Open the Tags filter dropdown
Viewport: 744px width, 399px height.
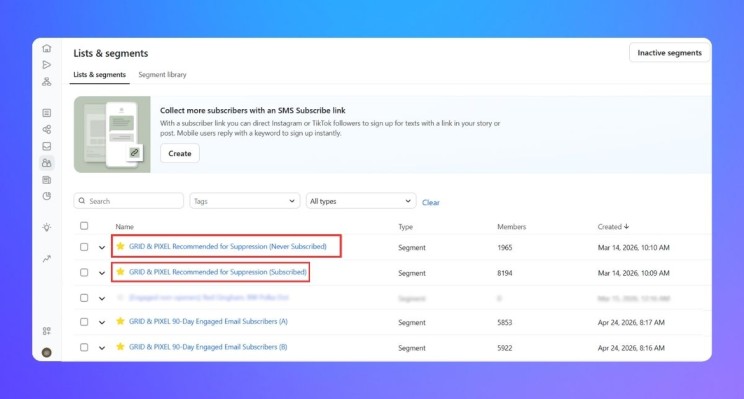coord(244,201)
